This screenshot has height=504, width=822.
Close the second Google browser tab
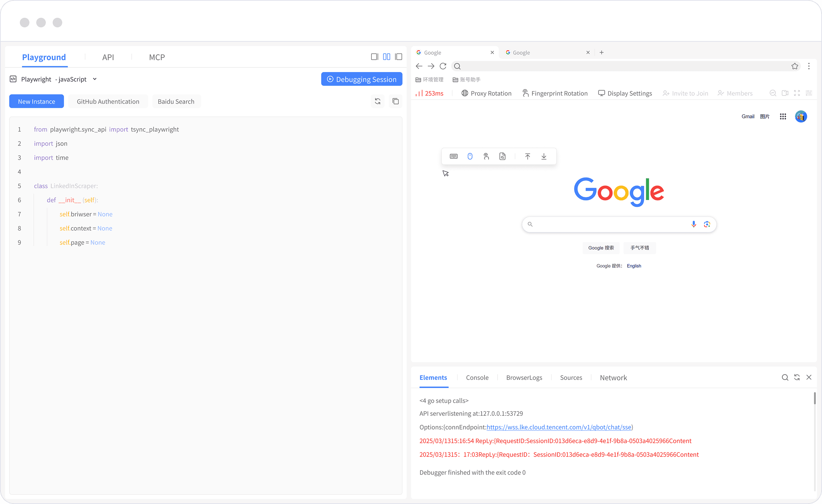(x=588, y=52)
